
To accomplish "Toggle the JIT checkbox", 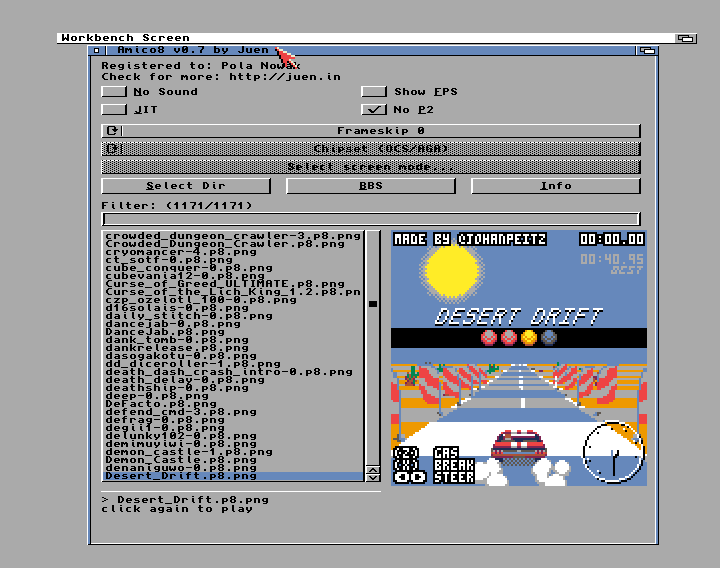I will coord(114,109).
